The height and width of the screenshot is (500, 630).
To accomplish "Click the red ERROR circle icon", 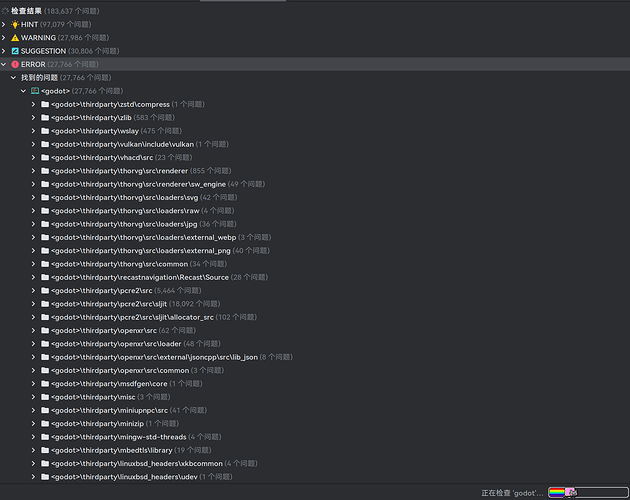I will pos(15,64).
